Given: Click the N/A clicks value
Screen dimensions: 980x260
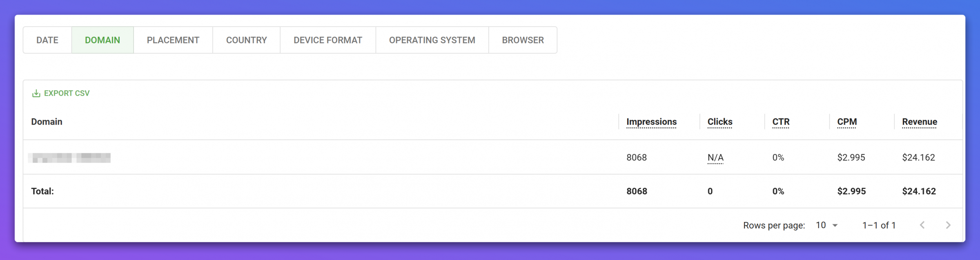Looking at the screenshot, I should click(715, 157).
